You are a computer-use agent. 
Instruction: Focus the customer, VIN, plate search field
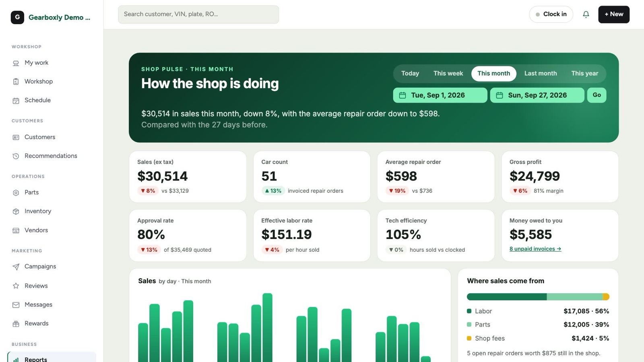pos(198,14)
